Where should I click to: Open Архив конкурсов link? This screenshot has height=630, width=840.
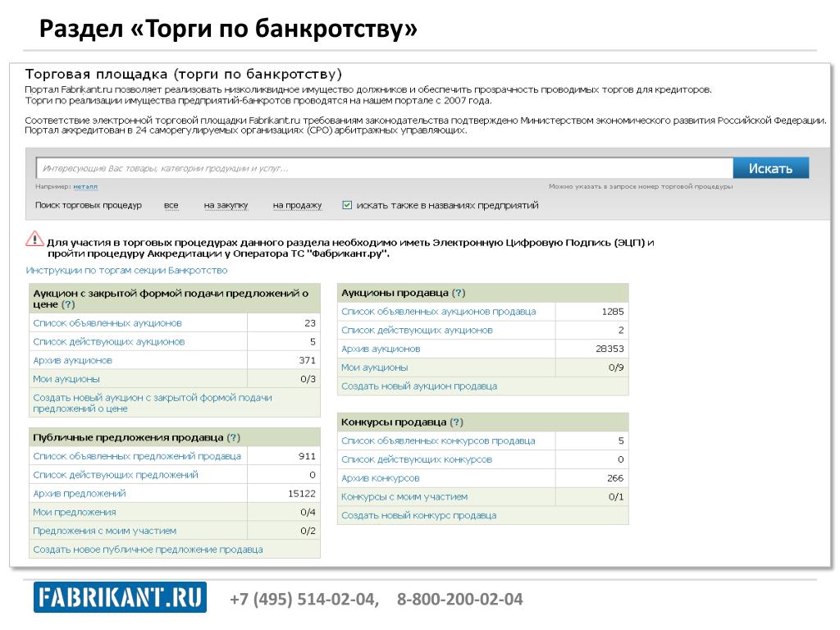point(380,477)
